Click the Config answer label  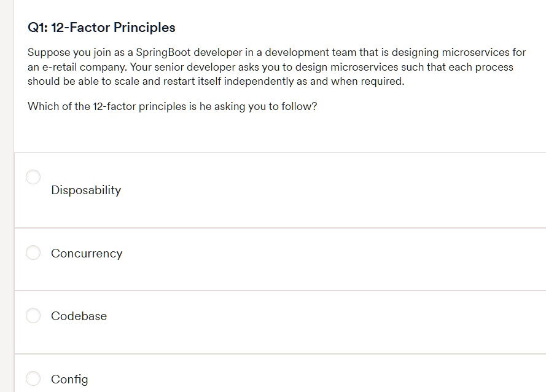(x=69, y=379)
